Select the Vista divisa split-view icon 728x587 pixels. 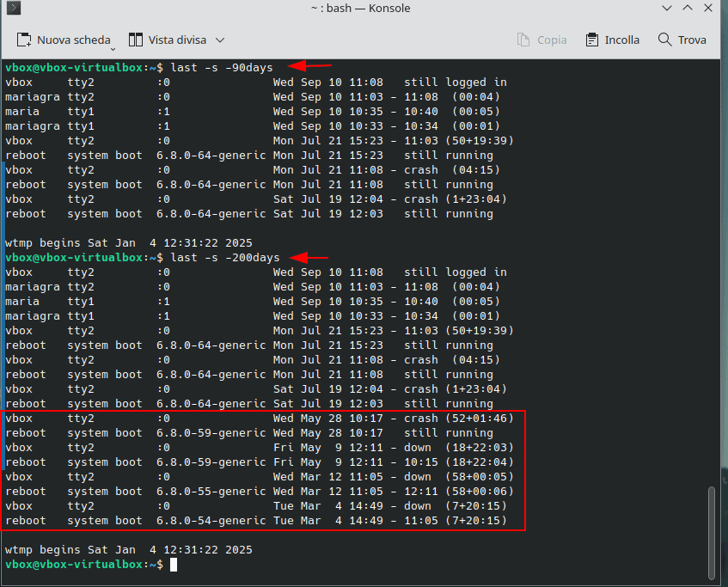tap(136, 40)
